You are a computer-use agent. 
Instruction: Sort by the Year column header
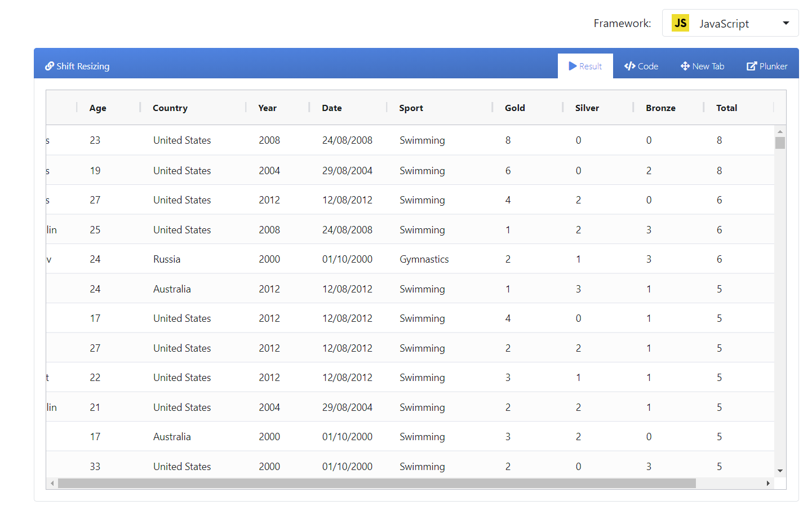pyautogui.click(x=268, y=108)
